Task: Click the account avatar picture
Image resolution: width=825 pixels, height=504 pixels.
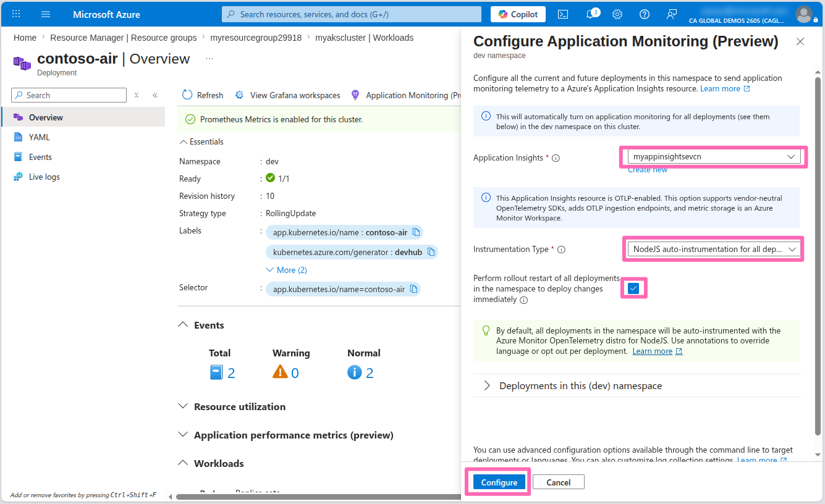Action: (x=804, y=14)
